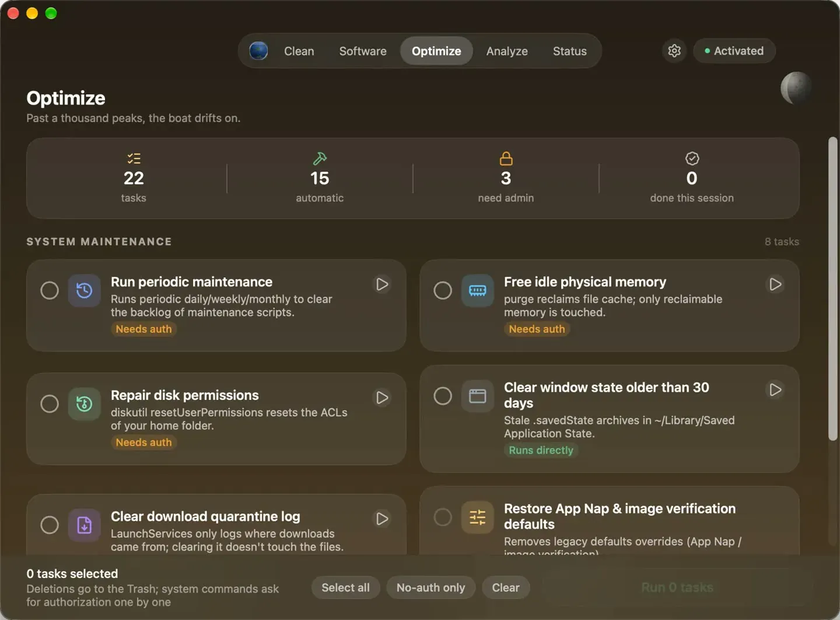840x620 pixels.
Task: Switch to the Clean tab
Action: [x=299, y=51]
